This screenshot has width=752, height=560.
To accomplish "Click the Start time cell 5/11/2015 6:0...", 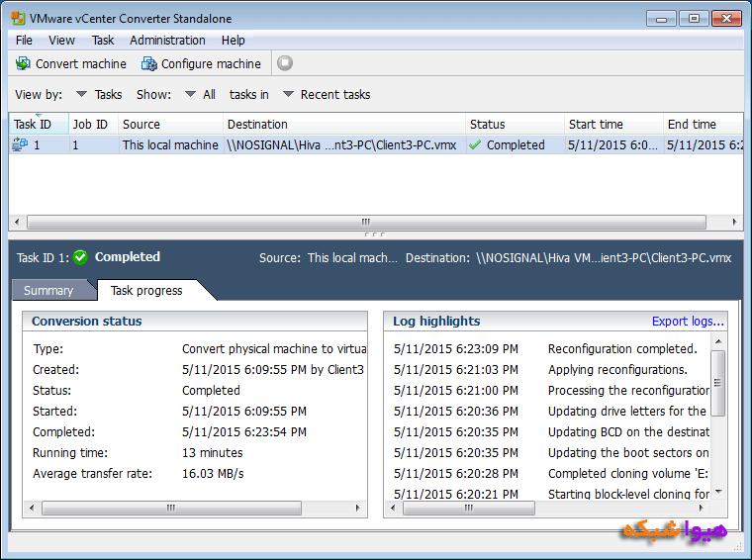I will click(612, 144).
